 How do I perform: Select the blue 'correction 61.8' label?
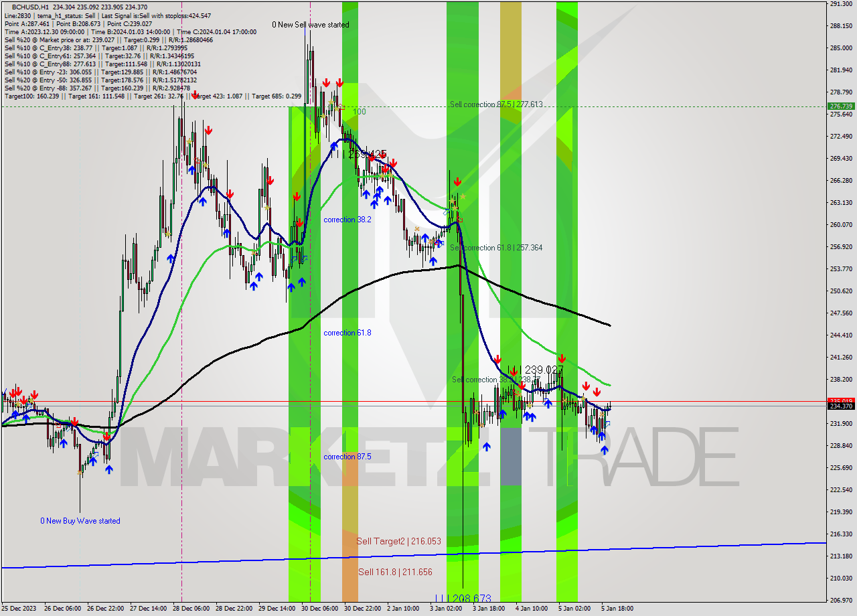tap(347, 333)
